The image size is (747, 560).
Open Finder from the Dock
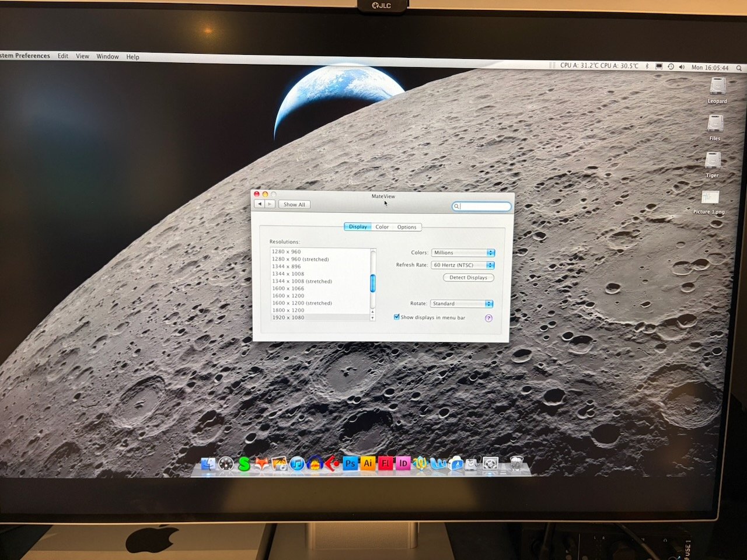click(208, 464)
